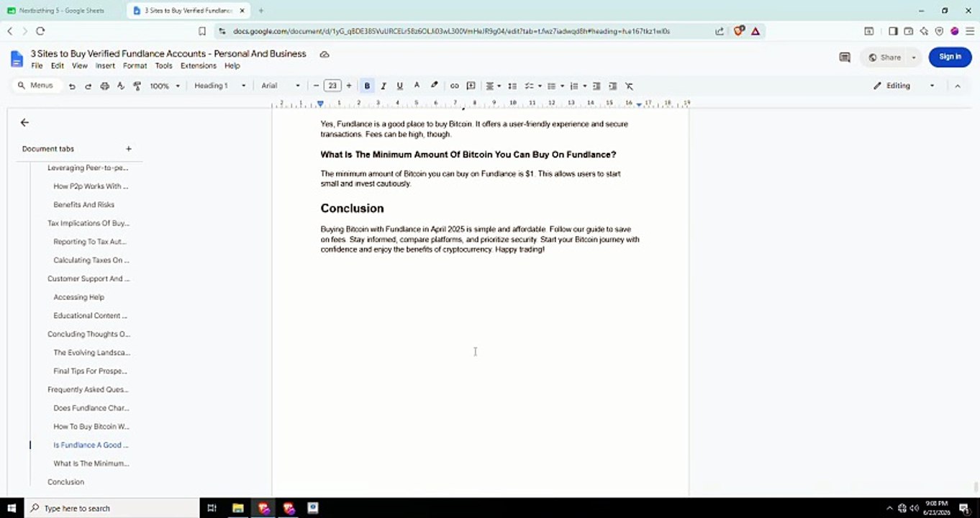
Task: Add a comment using the toolbar icon
Action: 471,86
